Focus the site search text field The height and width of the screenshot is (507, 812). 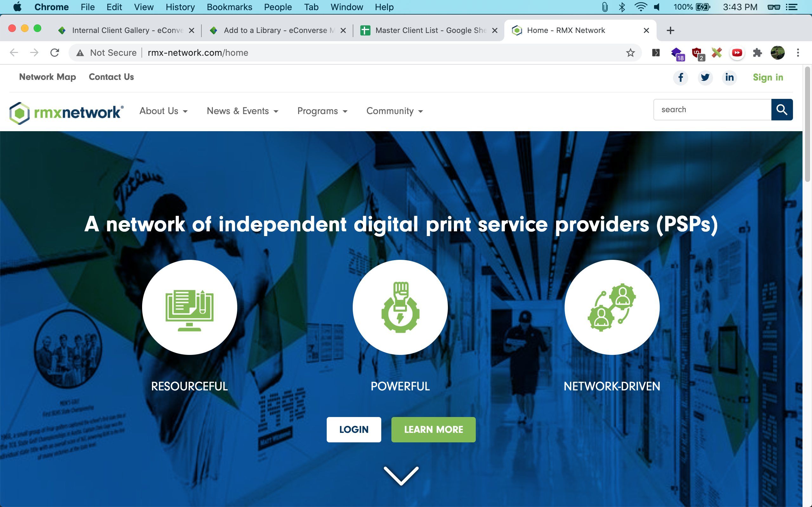click(x=712, y=110)
